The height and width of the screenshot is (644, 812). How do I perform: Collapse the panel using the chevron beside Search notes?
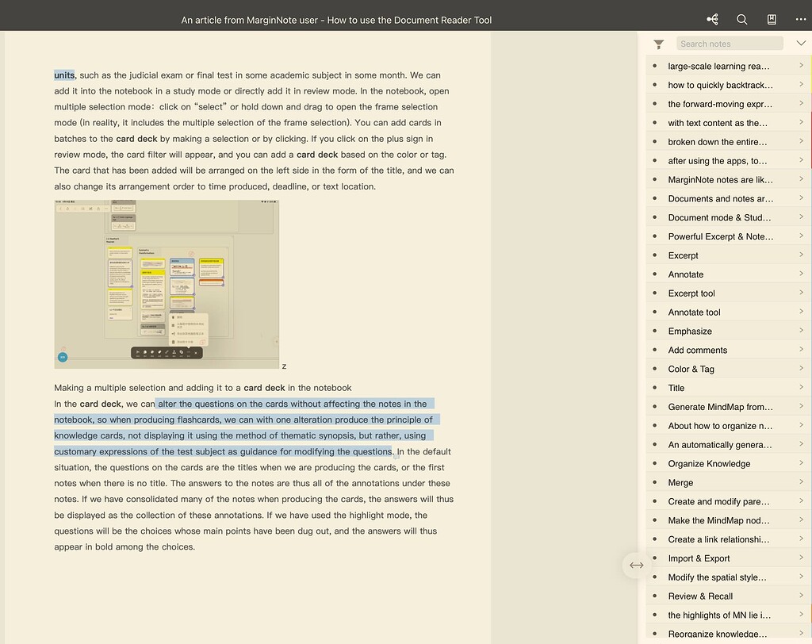800,43
